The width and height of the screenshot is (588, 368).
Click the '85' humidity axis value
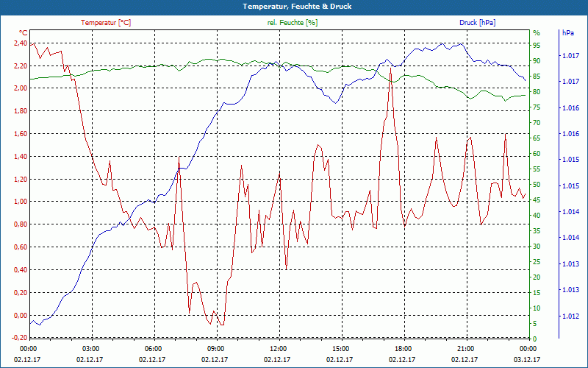tap(537, 77)
